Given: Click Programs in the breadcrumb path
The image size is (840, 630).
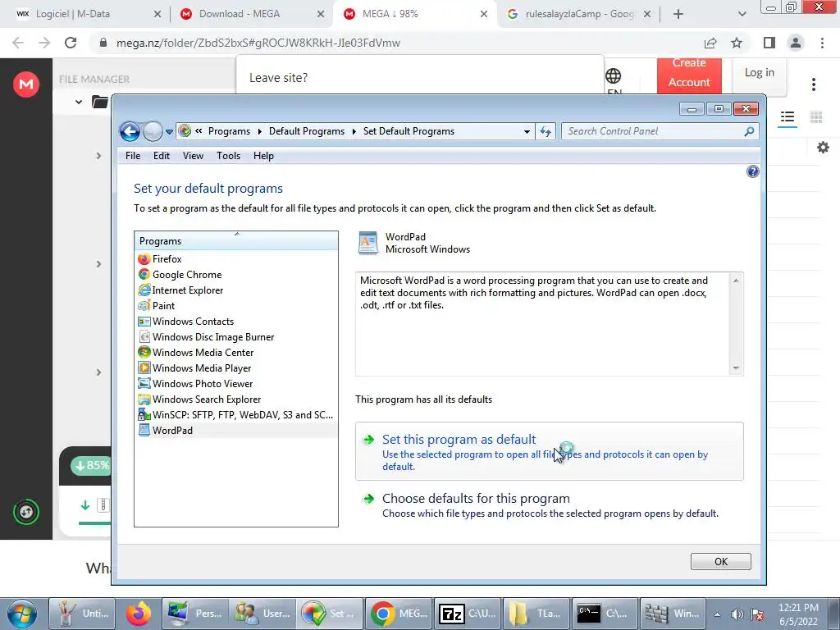Looking at the screenshot, I should tap(229, 131).
